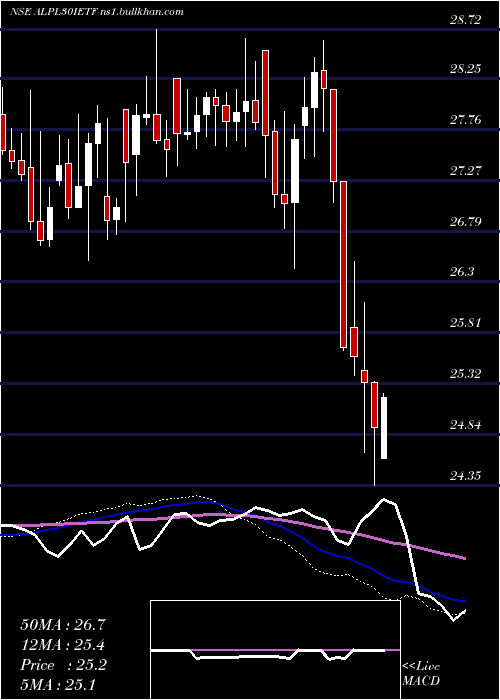The image size is (500, 700).
Task: Click the 25.32 price axis label
Action: [x=465, y=374]
